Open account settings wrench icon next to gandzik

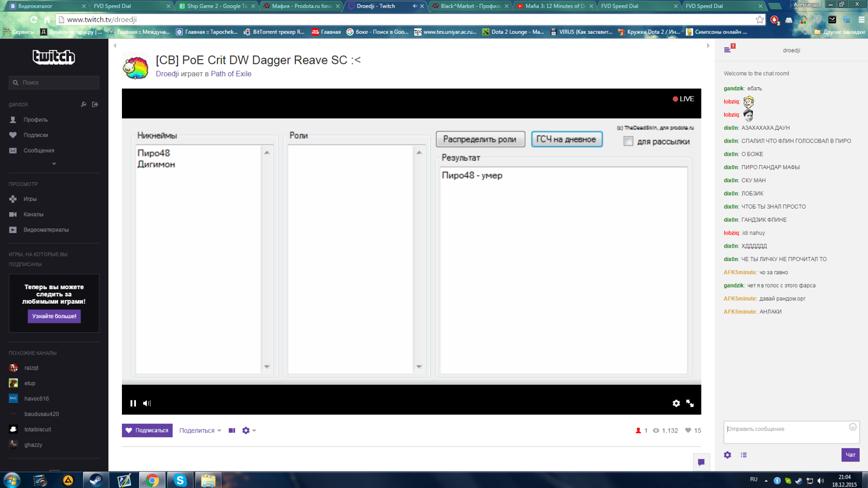tap(84, 104)
